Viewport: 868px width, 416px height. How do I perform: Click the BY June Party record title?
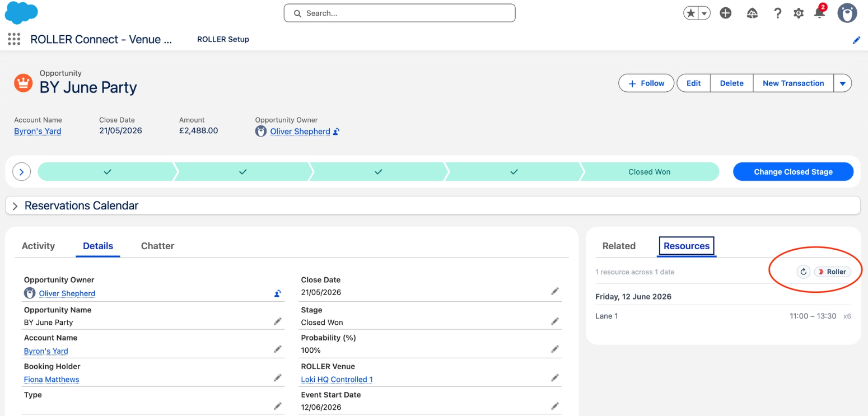88,88
